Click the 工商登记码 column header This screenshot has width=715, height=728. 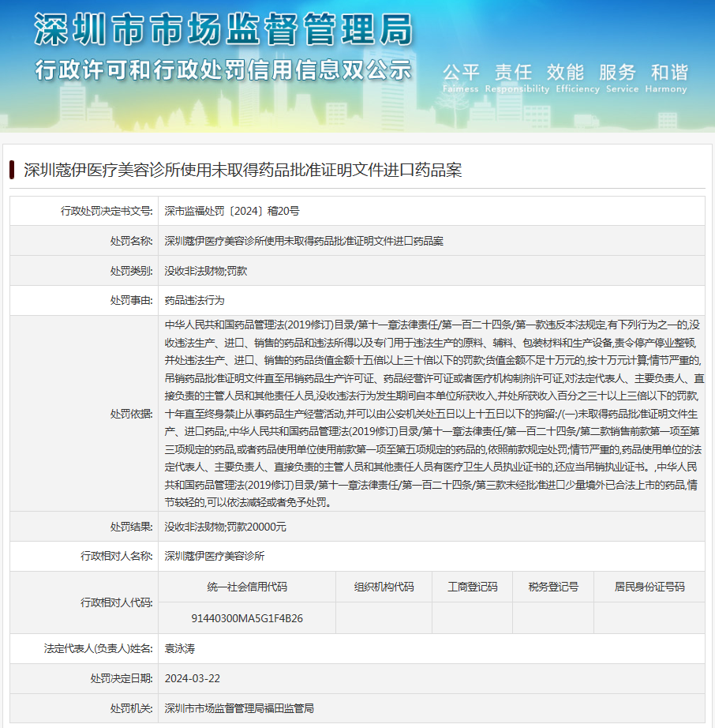[x=472, y=587]
